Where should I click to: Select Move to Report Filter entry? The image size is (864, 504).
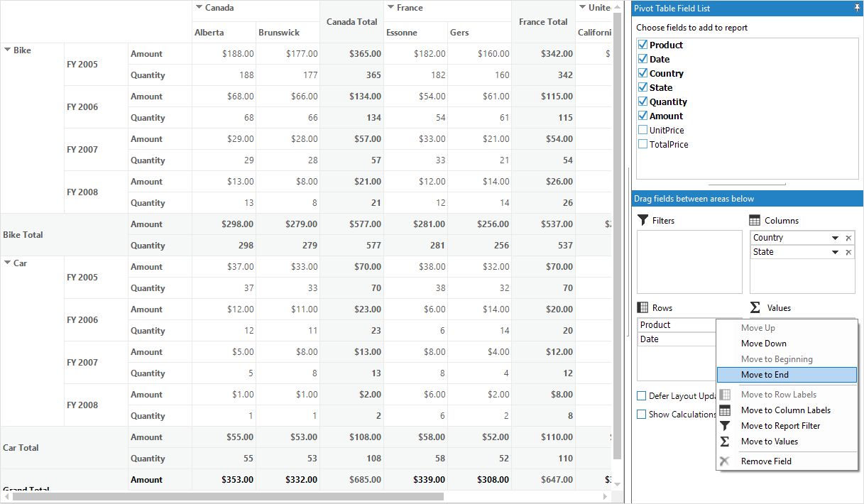click(x=787, y=426)
